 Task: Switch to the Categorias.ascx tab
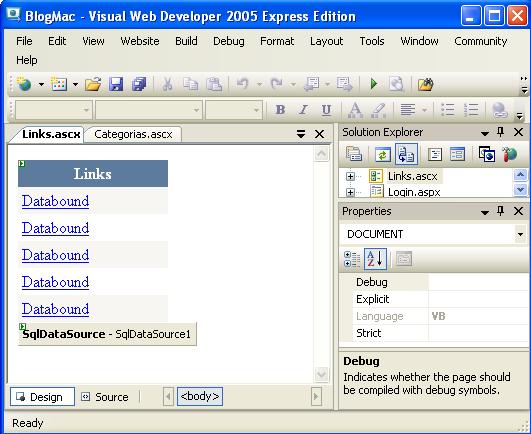coord(133,134)
